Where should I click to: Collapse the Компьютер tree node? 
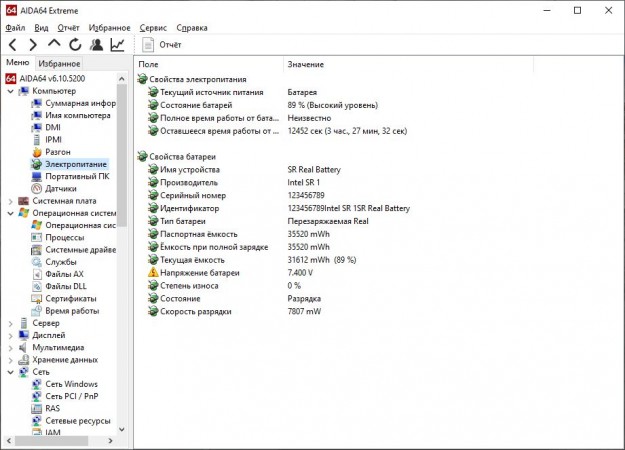10,91
